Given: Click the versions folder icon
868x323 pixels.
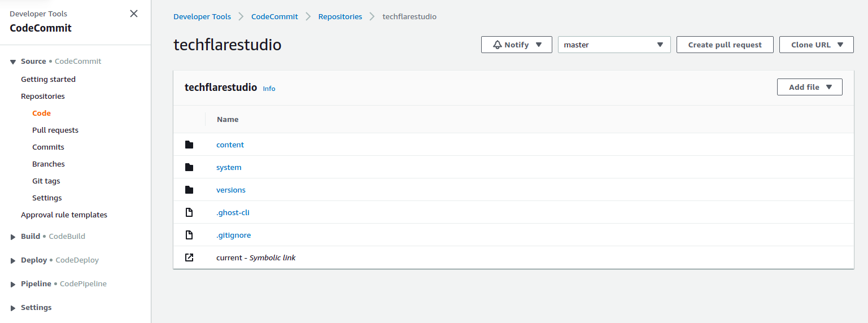Looking at the screenshot, I should [189, 190].
